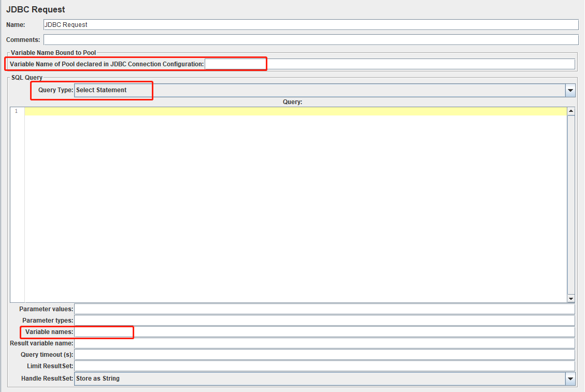The image size is (585, 392).
Task: Click the Handle ResultSet dropdown arrow
Action: (570, 379)
